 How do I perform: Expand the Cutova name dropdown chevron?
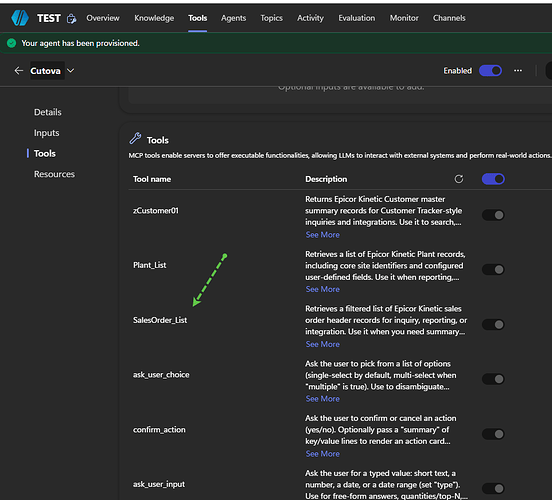click(71, 70)
